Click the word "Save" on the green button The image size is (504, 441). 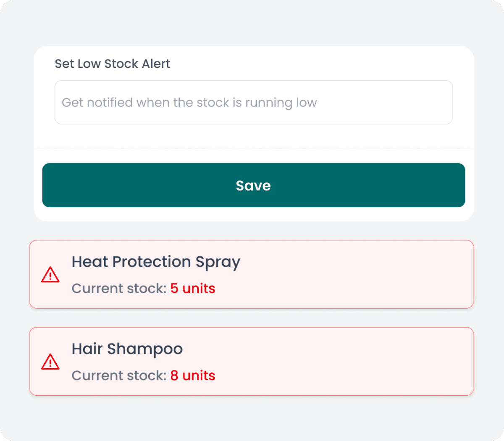(x=253, y=185)
